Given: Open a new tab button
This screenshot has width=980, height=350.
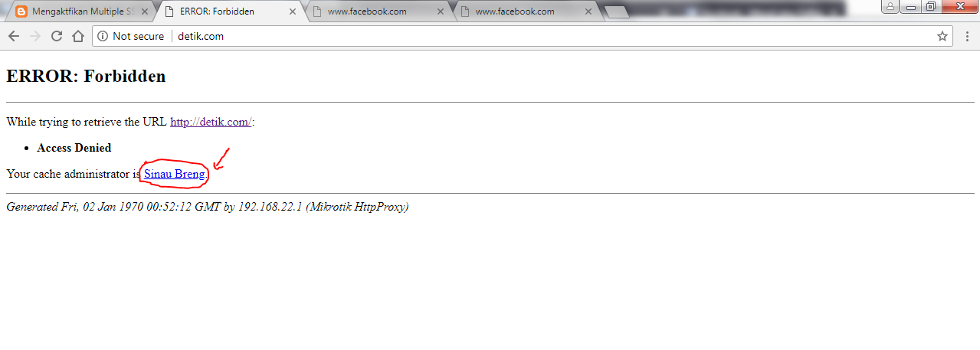Looking at the screenshot, I should pos(617,12).
